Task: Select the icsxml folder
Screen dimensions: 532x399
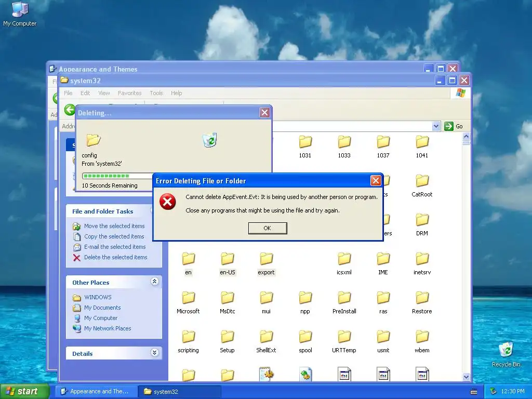Action: pos(344,263)
